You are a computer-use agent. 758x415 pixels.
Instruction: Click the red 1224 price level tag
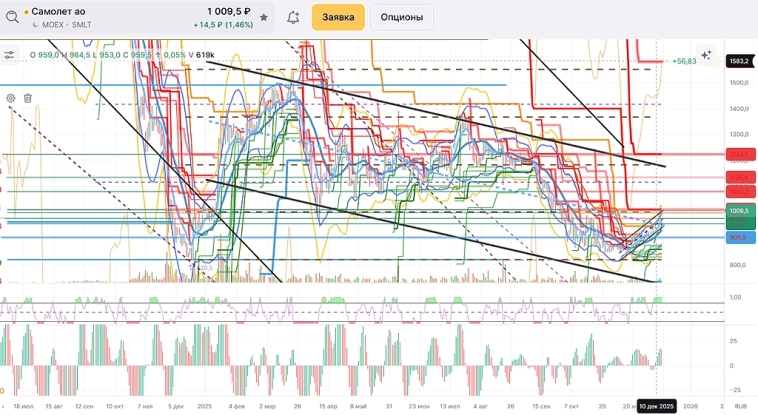tap(740, 155)
